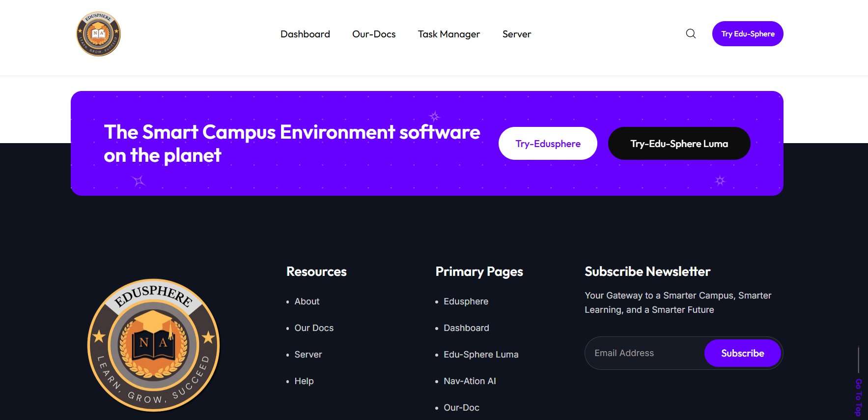Image resolution: width=868 pixels, height=420 pixels.
Task: Open the Nav-Ation AI footer link
Action: click(x=470, y=381)
